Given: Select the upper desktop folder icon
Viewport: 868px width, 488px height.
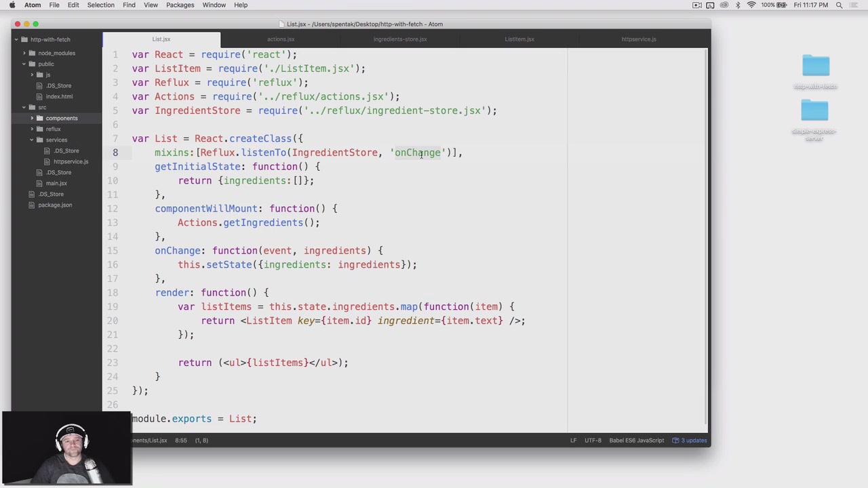Looking at the screenshot, I should pos(816,66).
